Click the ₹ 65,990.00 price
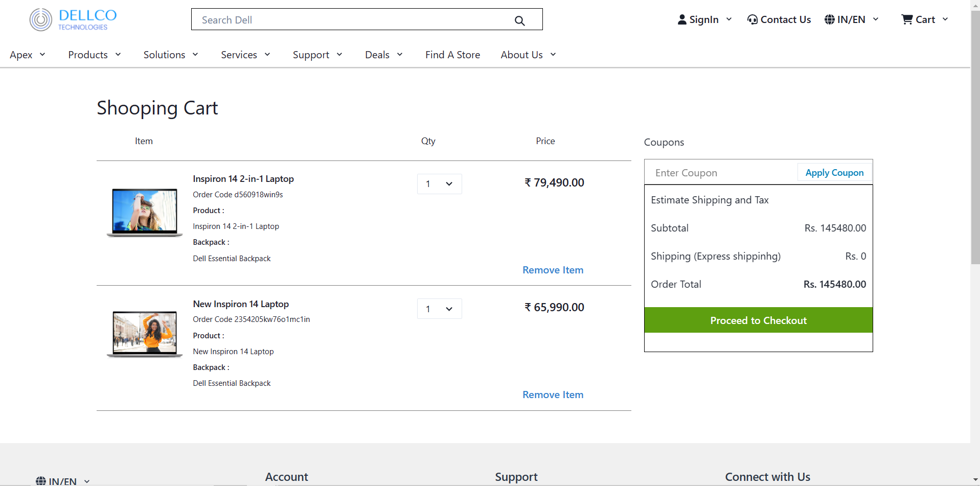This screenshot has height=486, width=980. (x=554, y=307)
